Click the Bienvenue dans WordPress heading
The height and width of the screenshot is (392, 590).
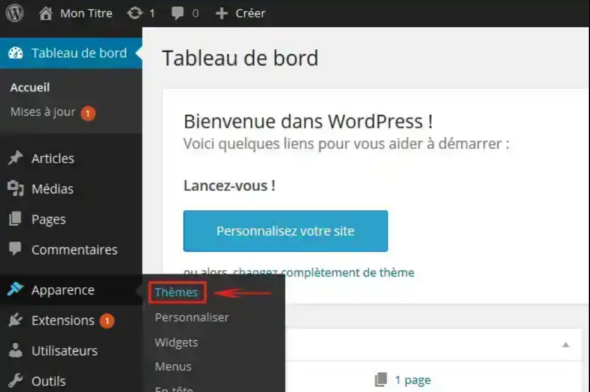[x=308, y=122]
